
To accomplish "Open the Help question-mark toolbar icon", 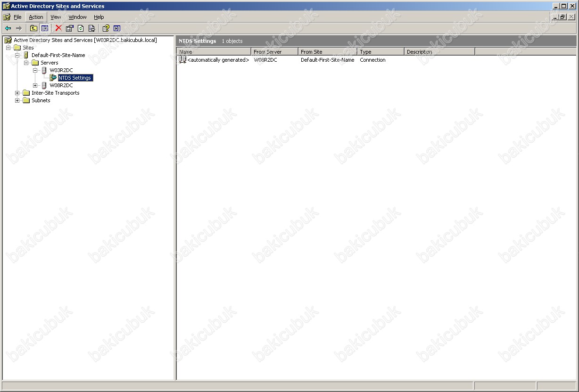I will coord(106,28).
